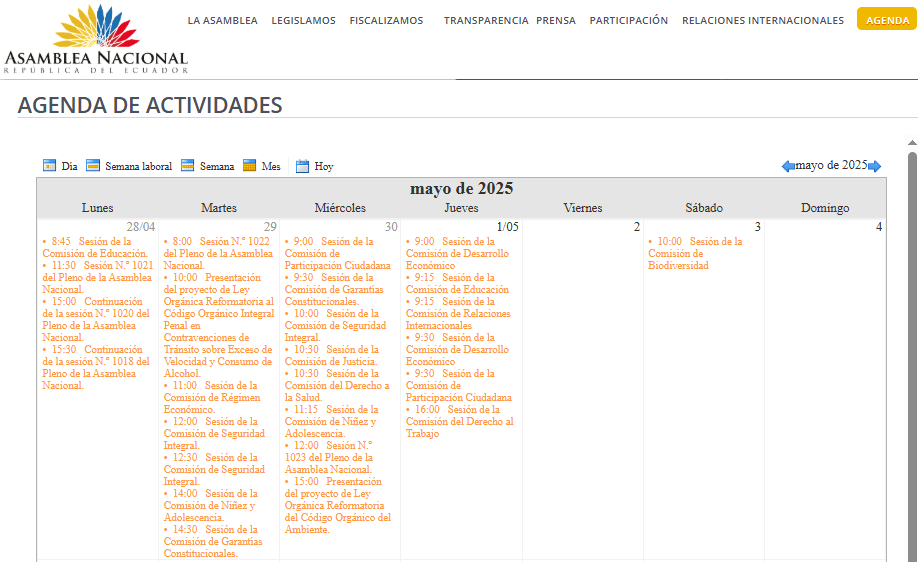This screenshot has width=918, height=562.
Task: Open 9:15 Sesión Comisión de Relaciones Internacionales
Action: click(458, 313)
